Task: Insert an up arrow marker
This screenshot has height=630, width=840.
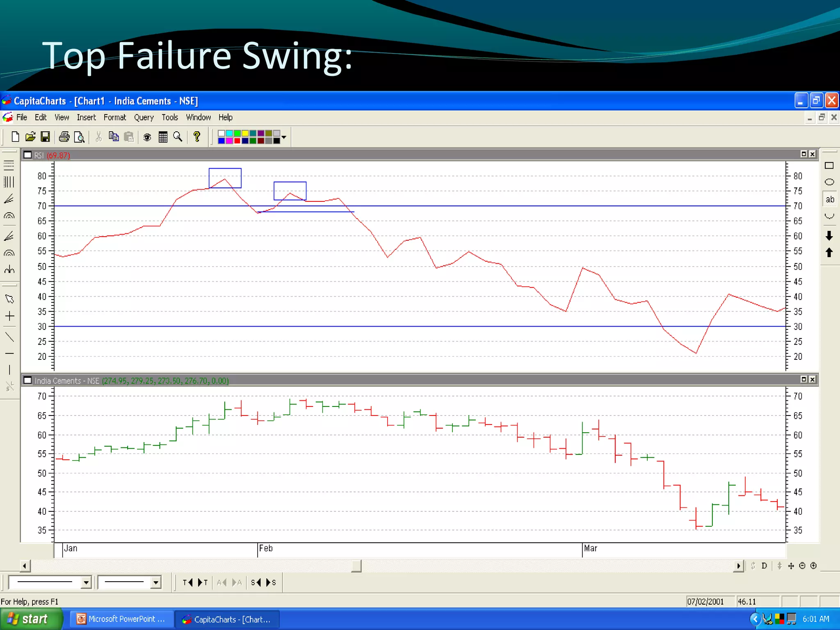Action: click(829, 252)
